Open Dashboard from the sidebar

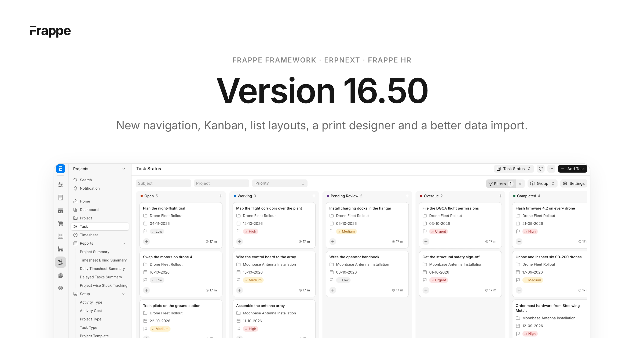point(100,210)
